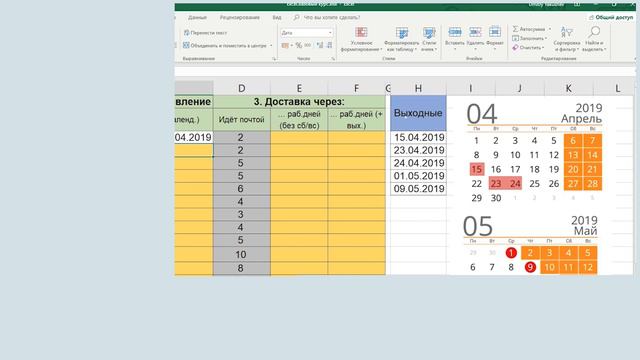Open the number group dialog launcher
This screenshot has height=360, width=640.
(333, 59)
